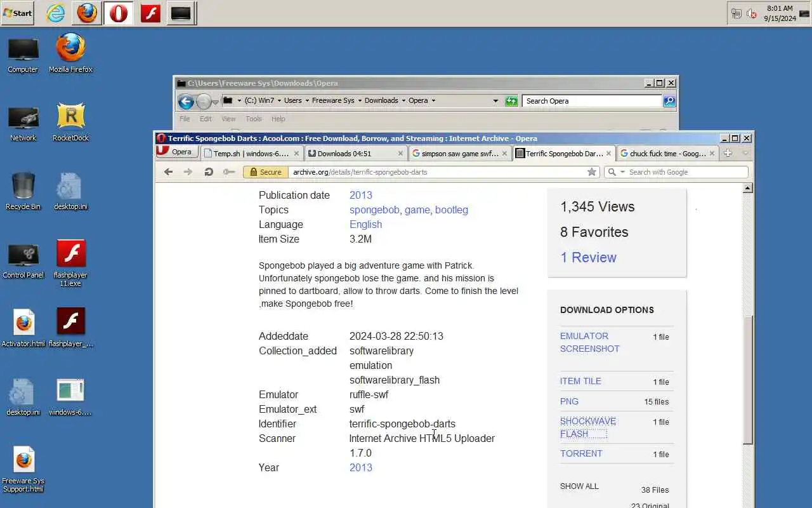Click the page vertical scrollbar thumb
Image resolution: width=812 pixels, height=508 pixels.
pos(748,380)
